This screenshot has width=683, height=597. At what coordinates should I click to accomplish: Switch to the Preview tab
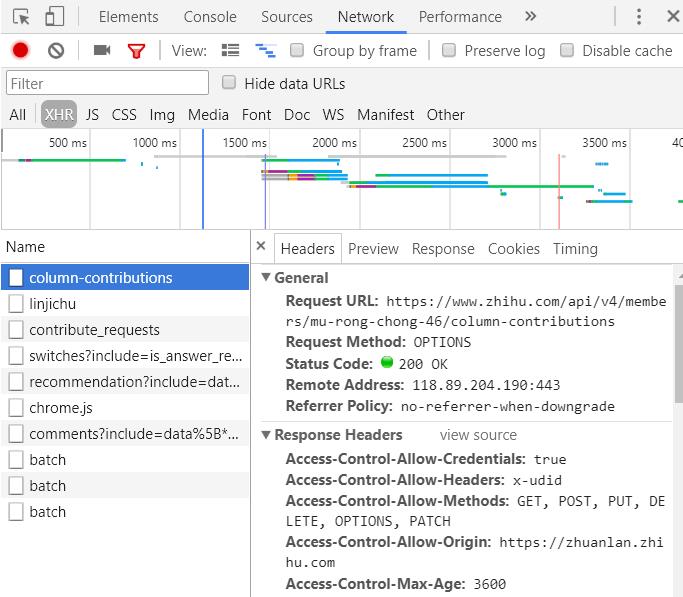pyautogui.click(x=373, y=249)
